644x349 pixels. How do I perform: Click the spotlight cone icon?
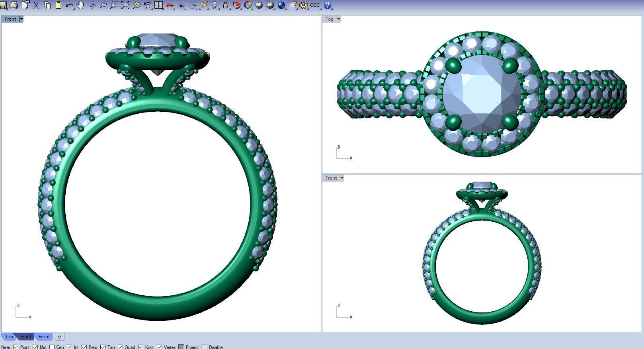(294, 5)
